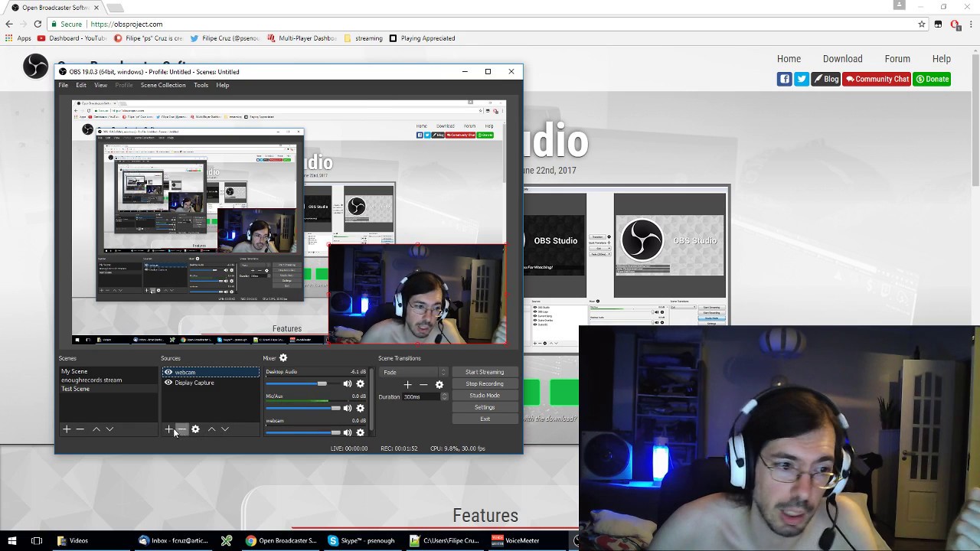Open the Tools menu in OBS
This screenshot has height=551, width=980.
pos(201,85)
